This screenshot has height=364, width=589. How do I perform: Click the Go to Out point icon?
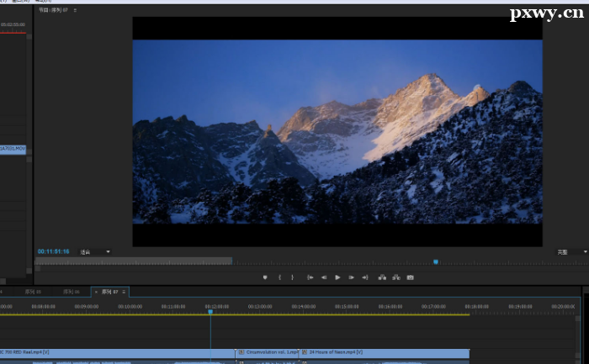click(364, 277)
